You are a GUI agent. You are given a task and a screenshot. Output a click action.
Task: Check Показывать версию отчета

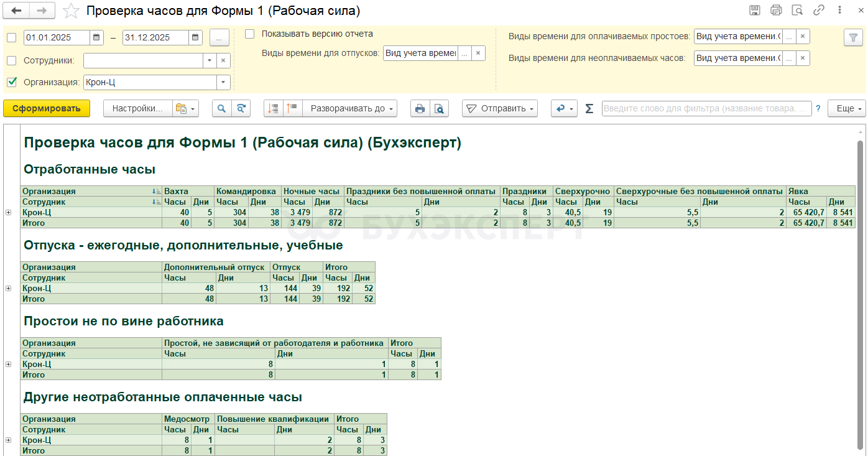pyautogui.click(x=249, y=34)
